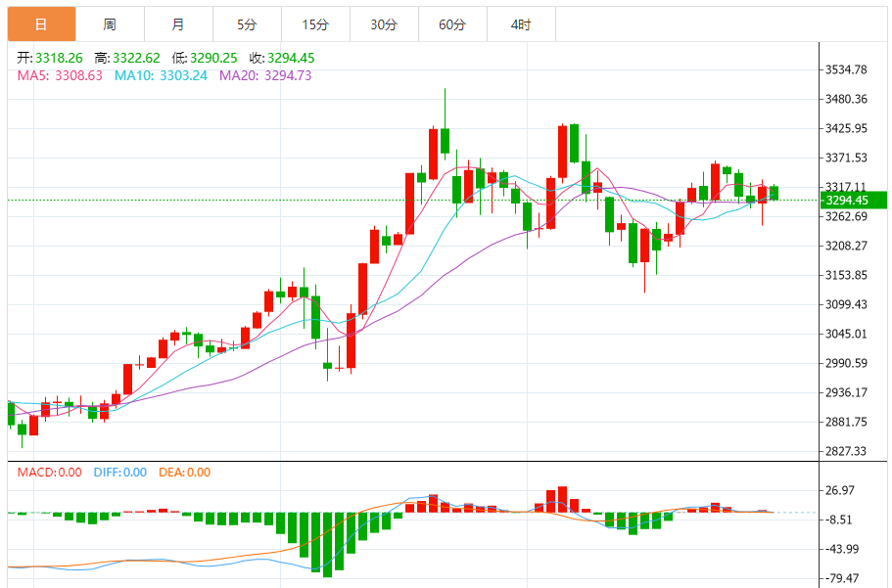This screenshot has width=892, height=588.
Task: Click the 2936.17 price axis label
Action: pyautogui.click(x=846, y=392)
